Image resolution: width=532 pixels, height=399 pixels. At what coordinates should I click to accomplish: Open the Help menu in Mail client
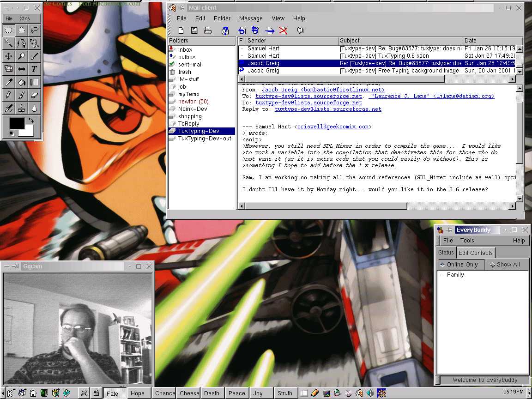tap(299, 18)
